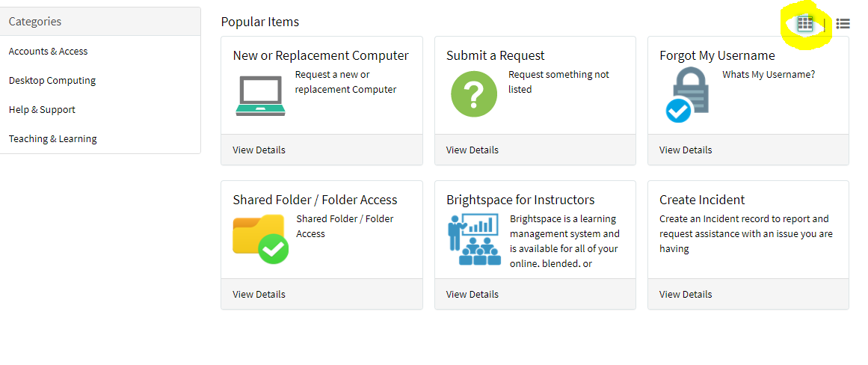
Task: Select the Teaching & Learning category
Action: coord(52,139)
